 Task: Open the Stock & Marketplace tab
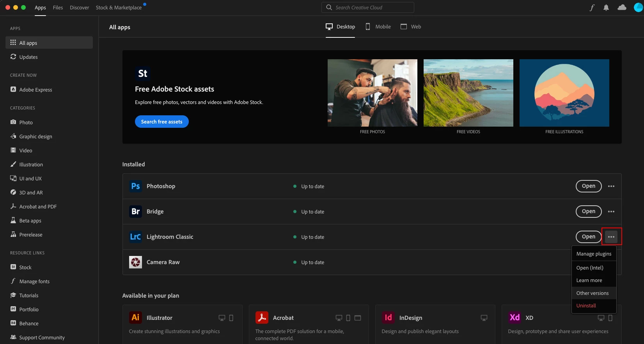coord(119,7)
